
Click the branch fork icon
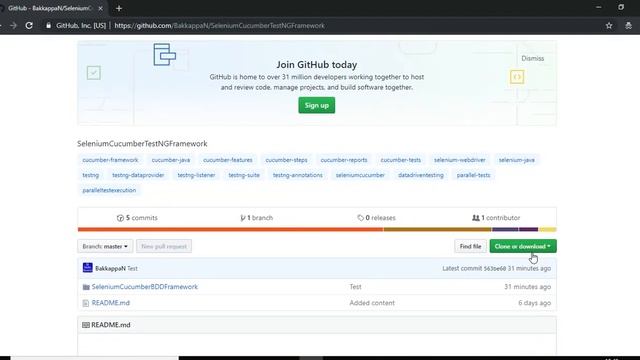click(243, 218)
